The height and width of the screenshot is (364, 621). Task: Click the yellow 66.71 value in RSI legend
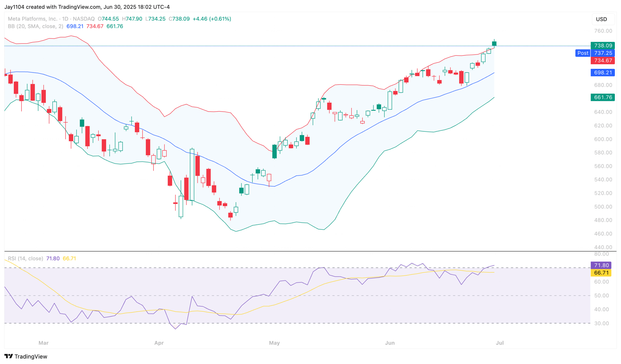click(x=69, y=259)
